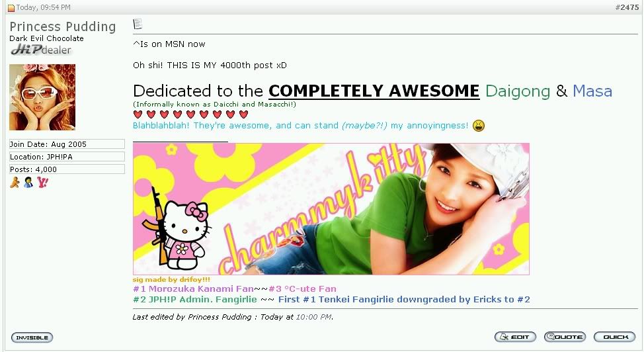The height and width of the screenshot is (352, 644).
Task: Click the charmmykitty signature banner image
Action: pyautogui.click(x=331, y=209)
